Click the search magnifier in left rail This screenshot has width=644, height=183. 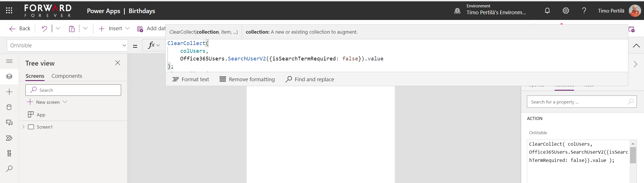pos(9,169)
